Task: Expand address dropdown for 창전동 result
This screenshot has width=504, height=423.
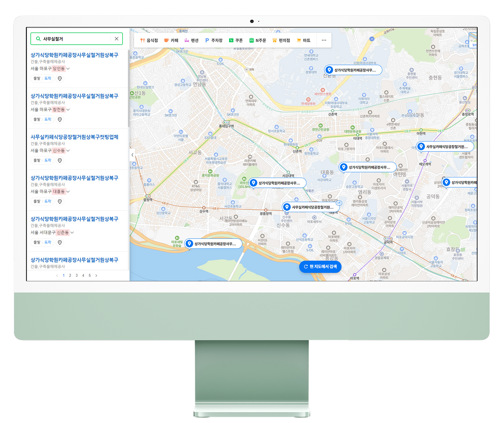Action: tap(68, 110)
